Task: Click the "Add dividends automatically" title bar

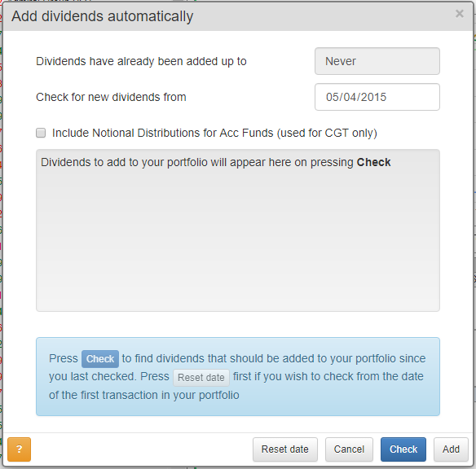Action: click(x=238, y=16)
